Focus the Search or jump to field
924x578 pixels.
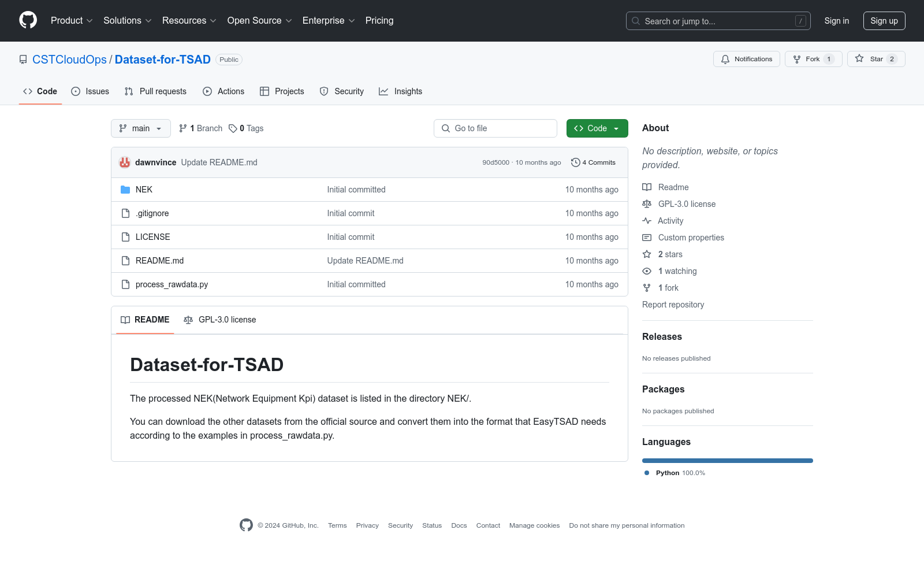tap(718, 21)
